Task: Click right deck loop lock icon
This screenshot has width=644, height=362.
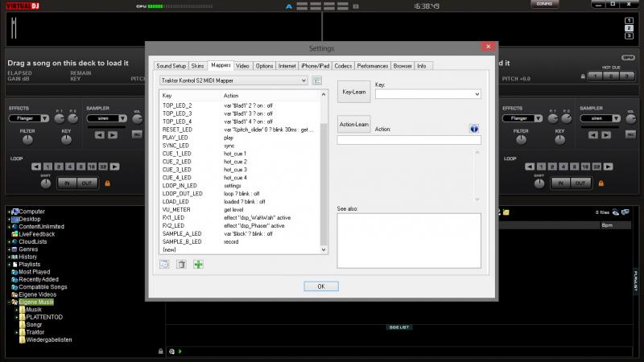Action: pos(601,183)
